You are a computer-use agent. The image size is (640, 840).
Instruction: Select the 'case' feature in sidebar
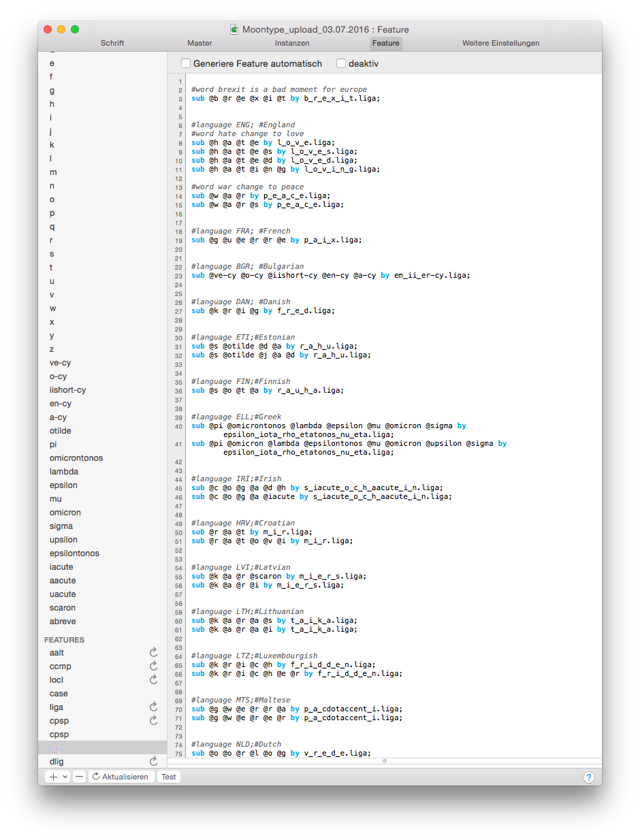[59, 694]
